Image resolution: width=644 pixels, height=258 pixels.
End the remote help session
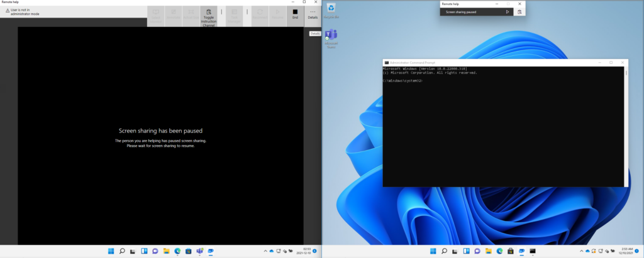[x=295, y=14]
